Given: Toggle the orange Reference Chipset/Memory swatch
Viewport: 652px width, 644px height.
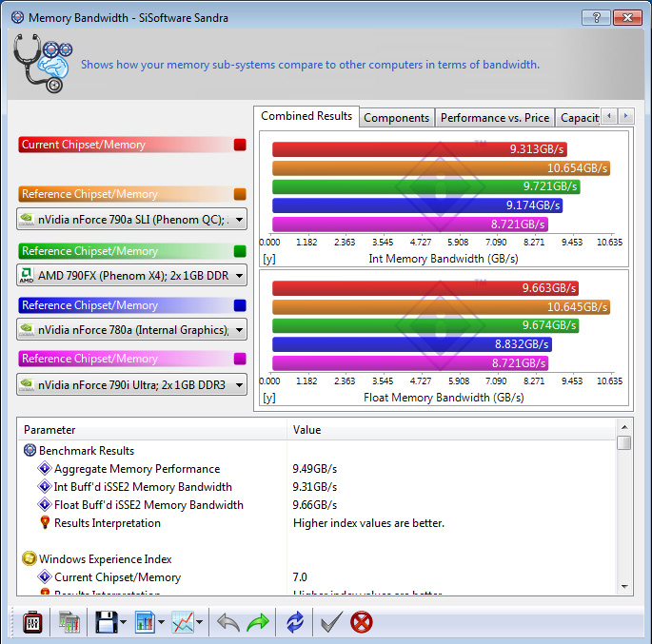Looking at the screenshot, I should point(240,194).
